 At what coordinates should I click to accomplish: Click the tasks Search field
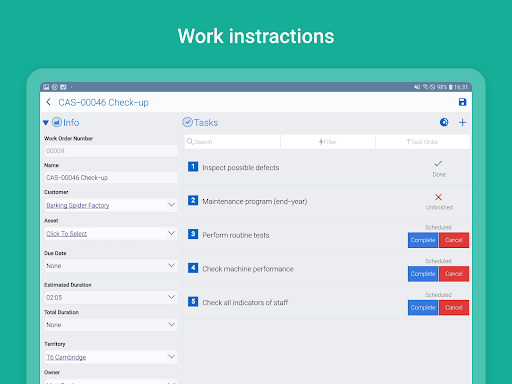click(232, 142)
